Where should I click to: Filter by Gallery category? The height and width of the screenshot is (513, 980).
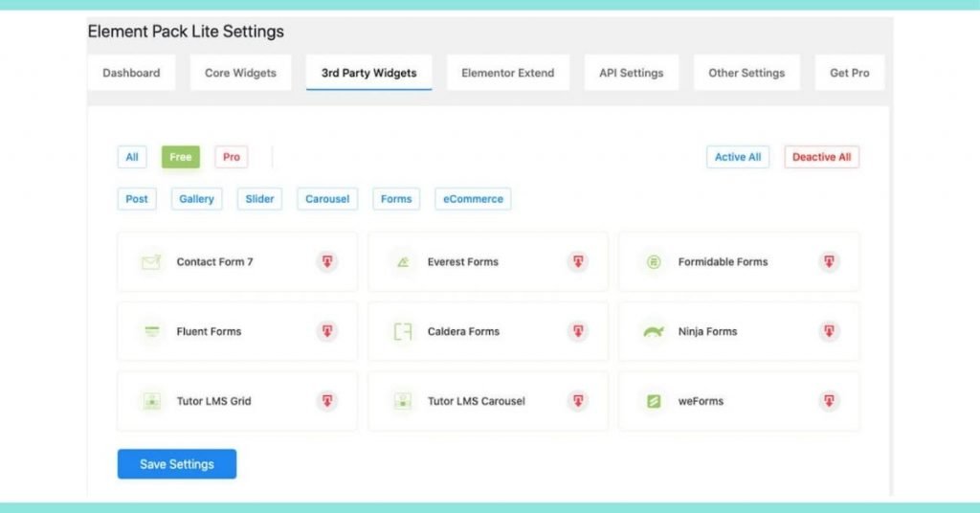[197, 199]
